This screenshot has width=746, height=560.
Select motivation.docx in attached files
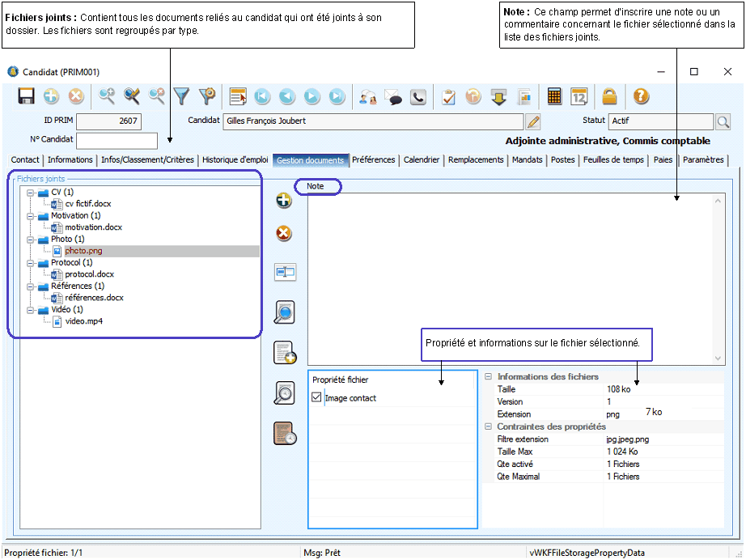tap(93, 227)
